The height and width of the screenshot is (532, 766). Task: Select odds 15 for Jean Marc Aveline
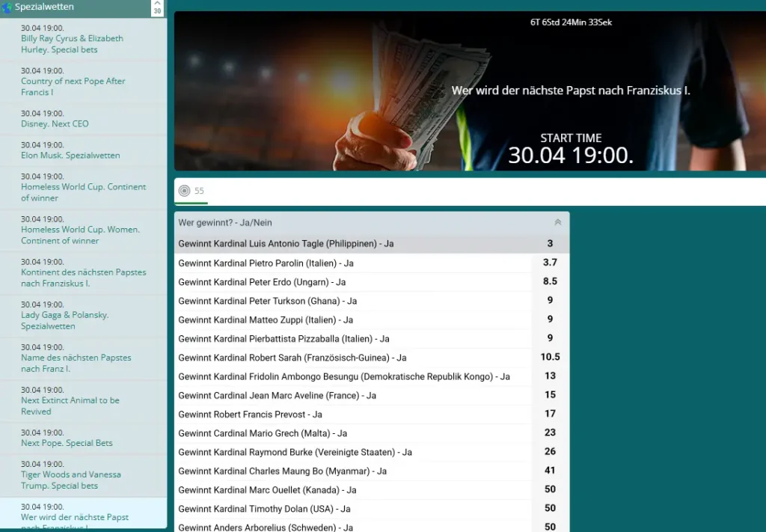(550, 395)
